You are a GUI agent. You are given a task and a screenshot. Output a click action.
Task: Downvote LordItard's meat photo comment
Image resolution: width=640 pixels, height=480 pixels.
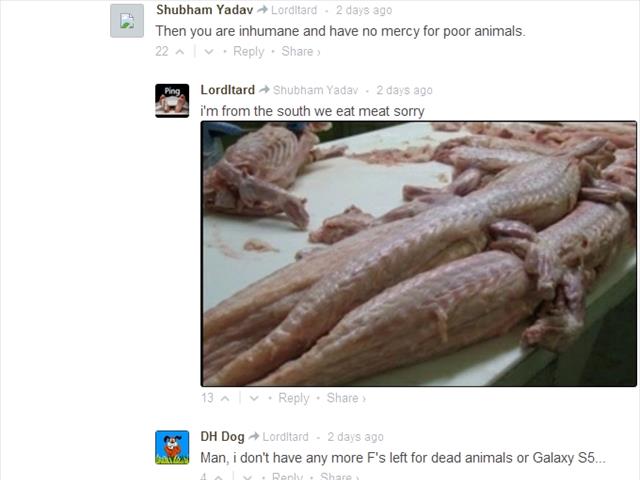[254, 398]
